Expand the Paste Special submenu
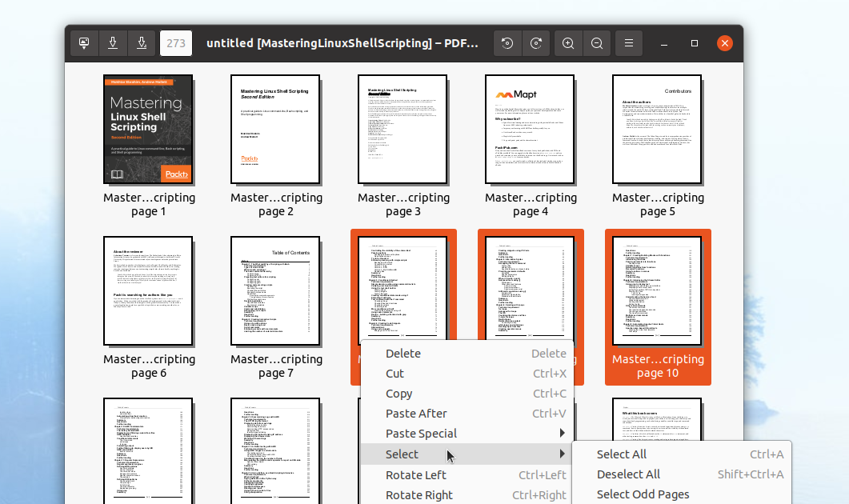Screen dimensions: 849x504 [x=467, y=434]
